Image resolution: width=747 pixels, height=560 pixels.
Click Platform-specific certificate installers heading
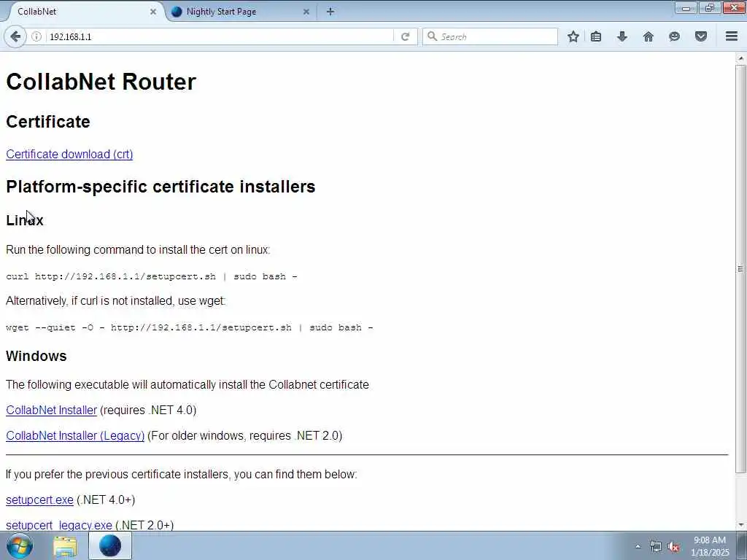(160, 187)
